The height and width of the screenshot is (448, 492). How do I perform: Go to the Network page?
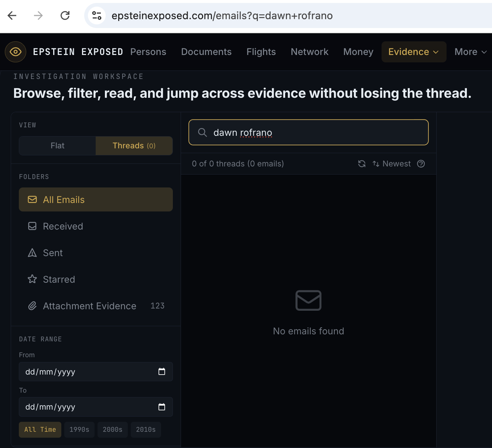click(309, 52)
